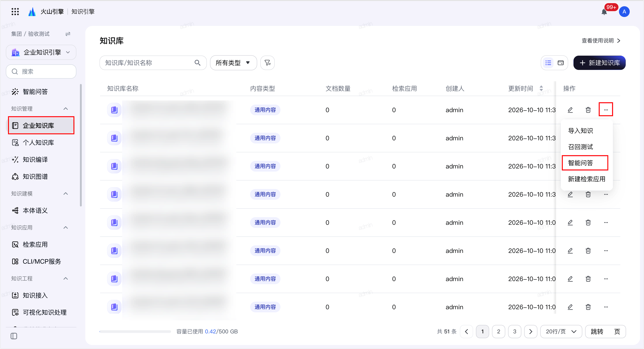Viewport: 644px width, 349px height.
Task: Go to the next page arrow
Action: pyautogui.click(x=531, y=331)
